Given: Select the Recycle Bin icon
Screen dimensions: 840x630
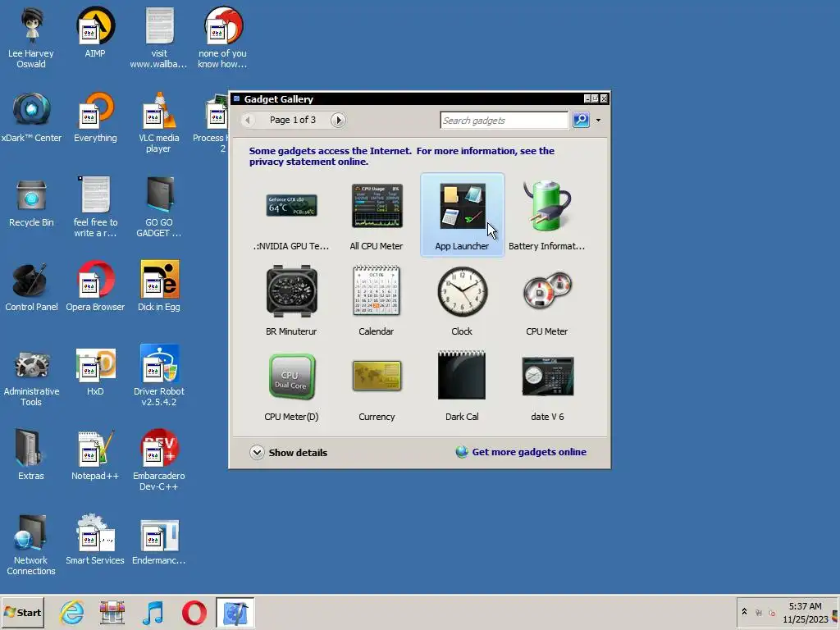Looking at the screenshot, I should [x=31, y=203].
